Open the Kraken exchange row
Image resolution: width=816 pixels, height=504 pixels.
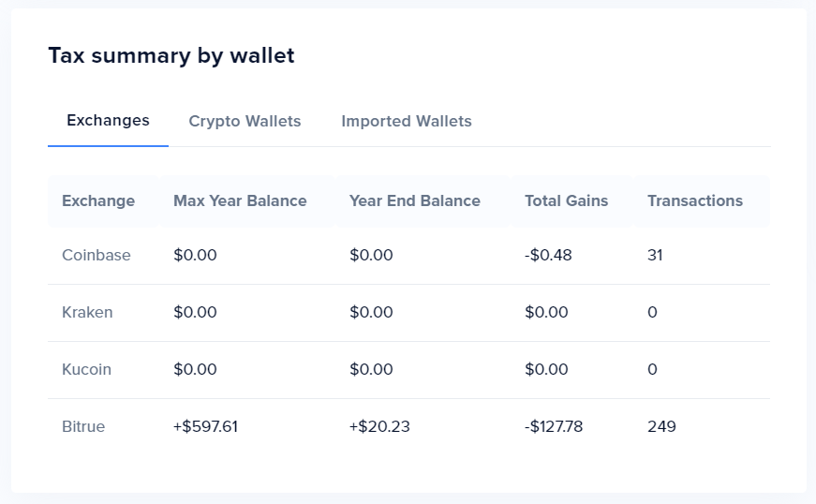tap(87, 312)
